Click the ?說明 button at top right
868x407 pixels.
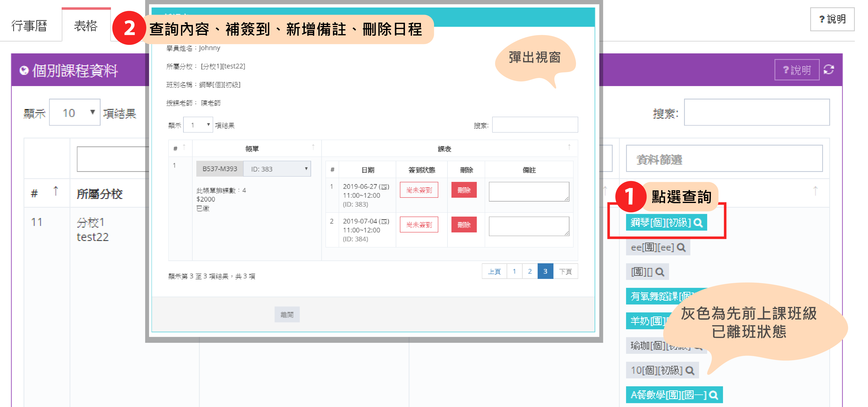(832, 19)
